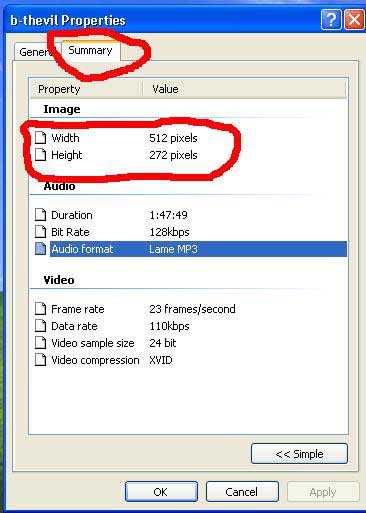Click the highlighted Audio format page icon
Screen dimensions: 366x513
click(x=41, y=249)
